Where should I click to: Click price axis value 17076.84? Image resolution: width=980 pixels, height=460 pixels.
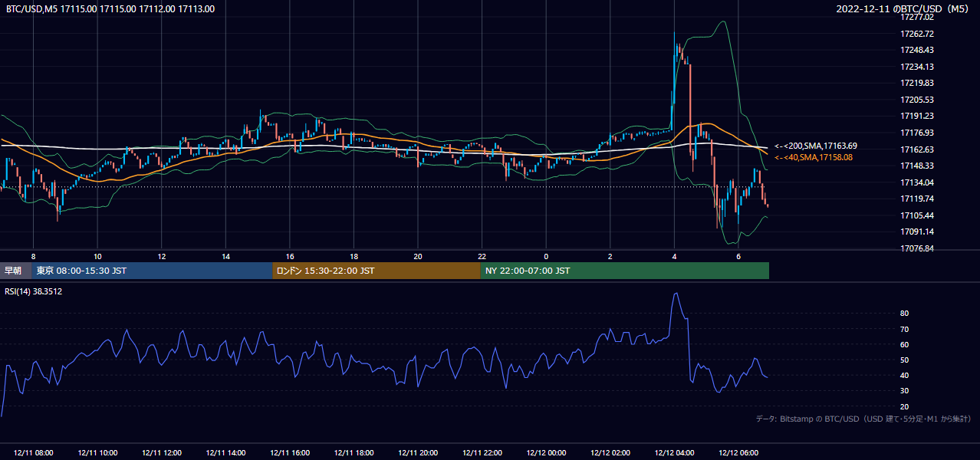coord(917,248)
